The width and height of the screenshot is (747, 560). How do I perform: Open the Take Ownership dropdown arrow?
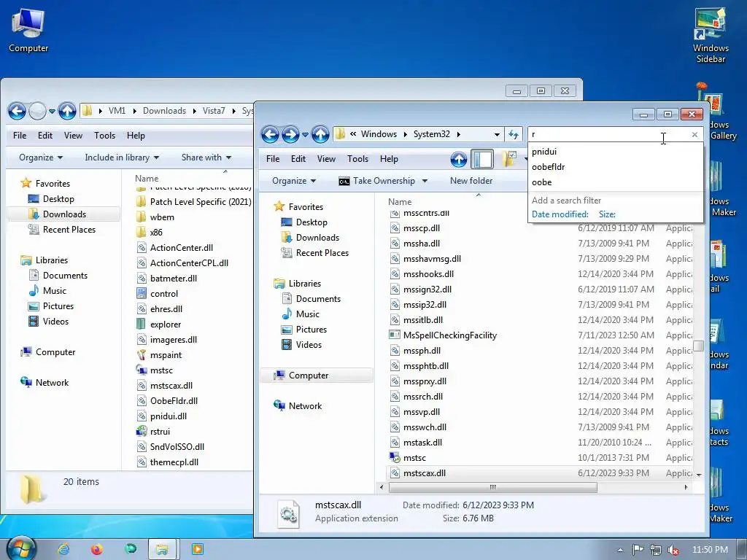click(x=425, y=181)
